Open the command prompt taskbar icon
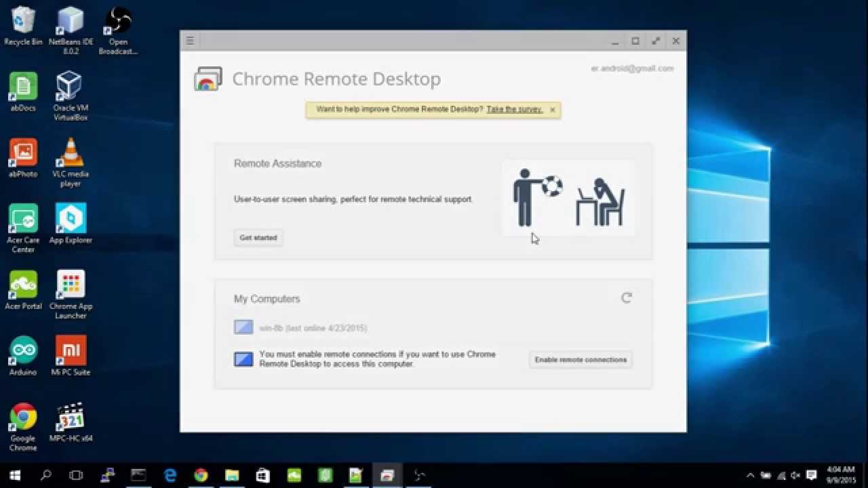Screen dimensions: 868x488 138,476
